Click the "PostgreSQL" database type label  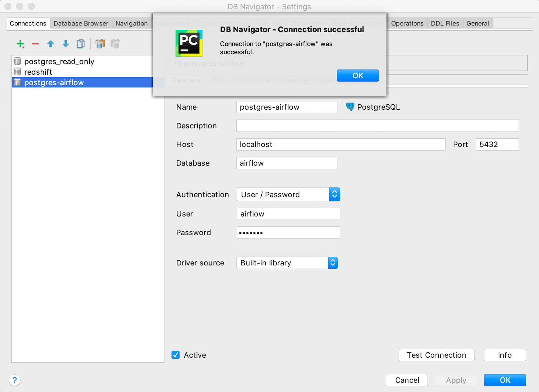(x=378, y=107)
